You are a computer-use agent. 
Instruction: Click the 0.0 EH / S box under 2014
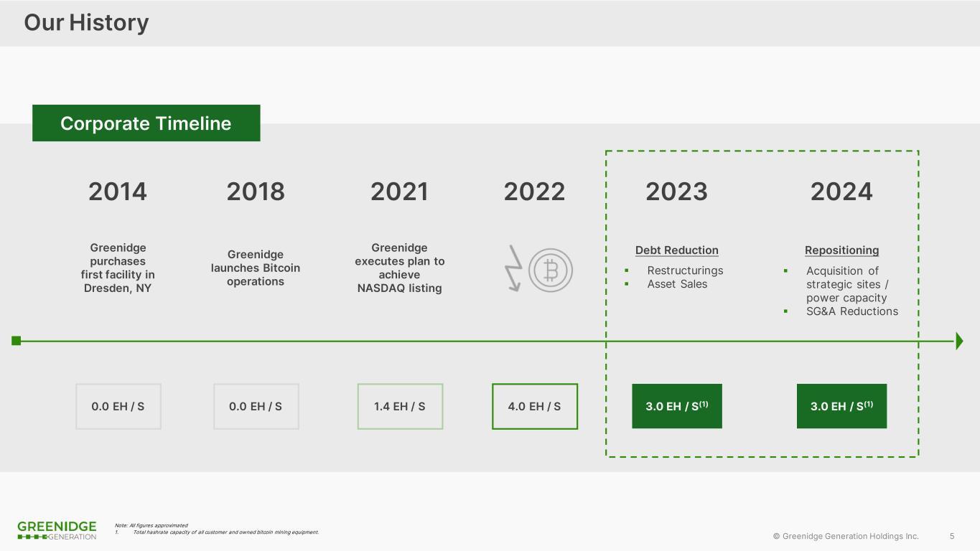coord(118,406)
